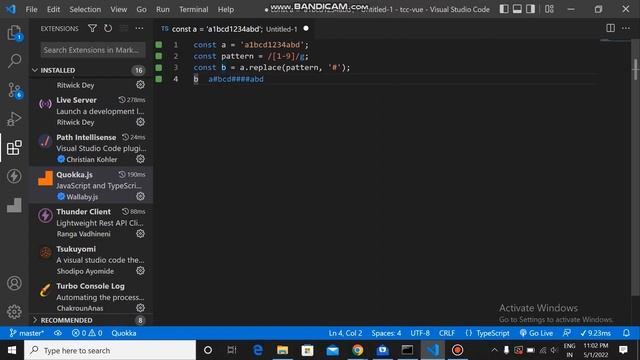
Task: Toggle Go Live server
Action: pyautogui.click(x=536, y=333)
